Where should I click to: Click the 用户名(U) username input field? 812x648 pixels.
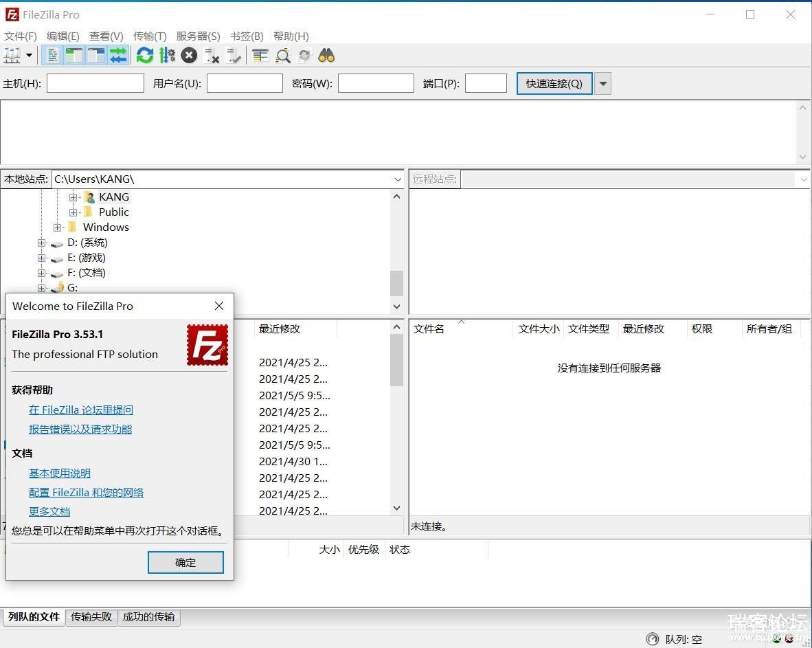[245, 83]
